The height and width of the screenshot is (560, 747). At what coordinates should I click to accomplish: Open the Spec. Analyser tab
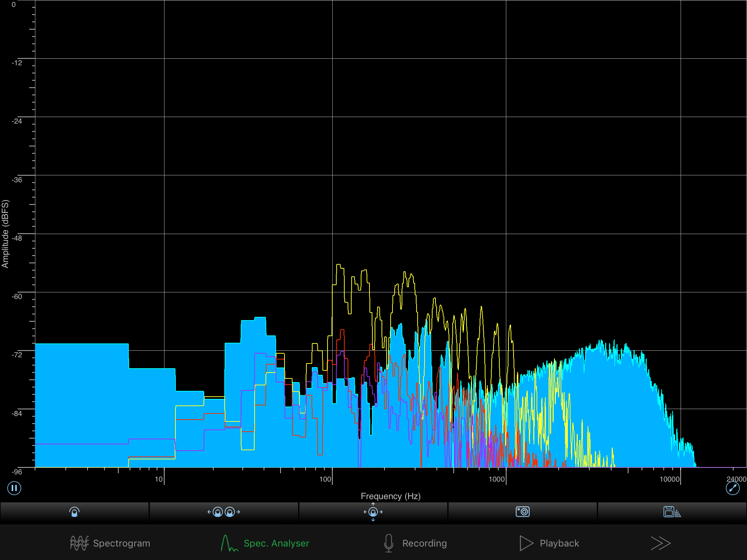click(x=265, y=543)
